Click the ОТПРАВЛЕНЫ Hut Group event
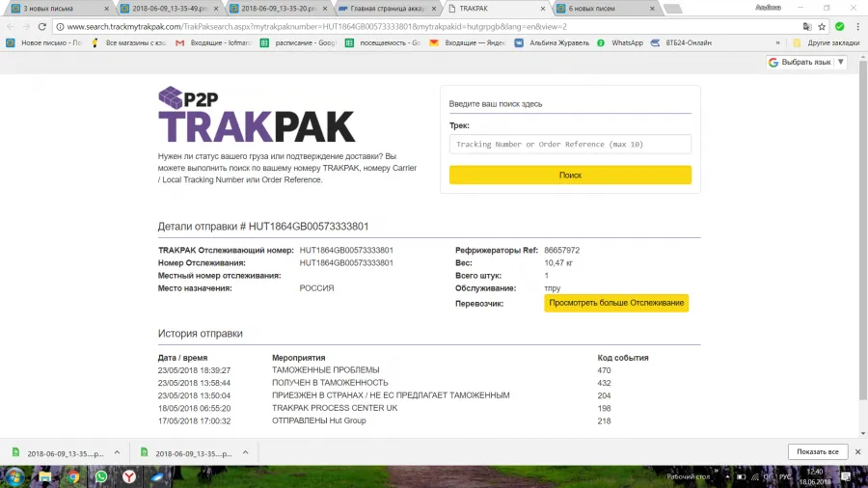The height and width of the screenshot is (488, 868). pos(319,420)
